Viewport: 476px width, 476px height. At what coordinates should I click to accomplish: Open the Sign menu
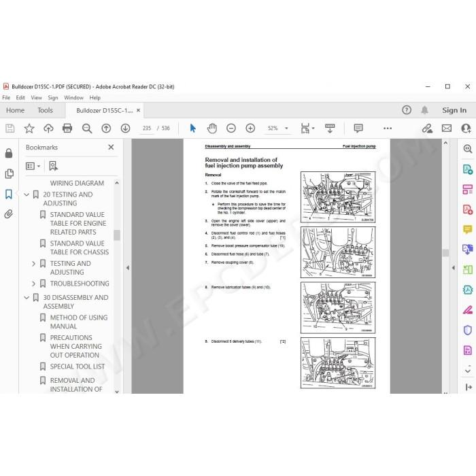(x=53, y=98)
